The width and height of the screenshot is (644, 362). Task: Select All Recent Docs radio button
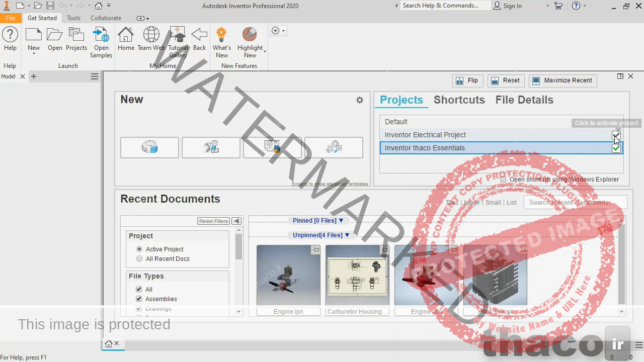pos(139,259)
